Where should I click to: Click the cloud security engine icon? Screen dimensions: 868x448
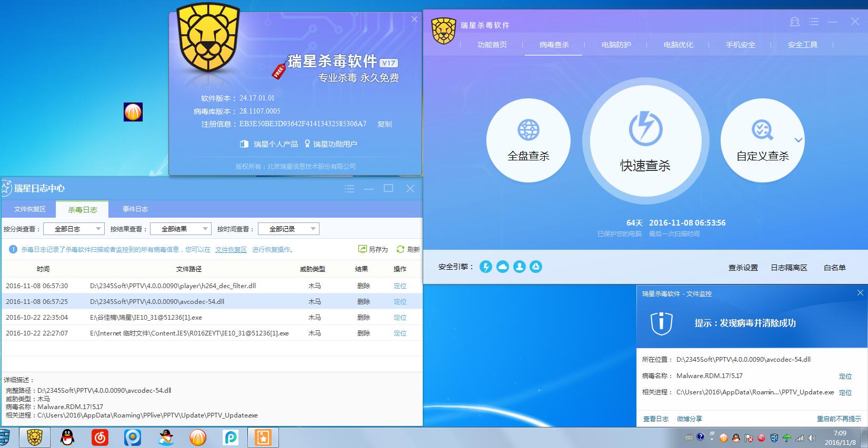coord(503,267)
